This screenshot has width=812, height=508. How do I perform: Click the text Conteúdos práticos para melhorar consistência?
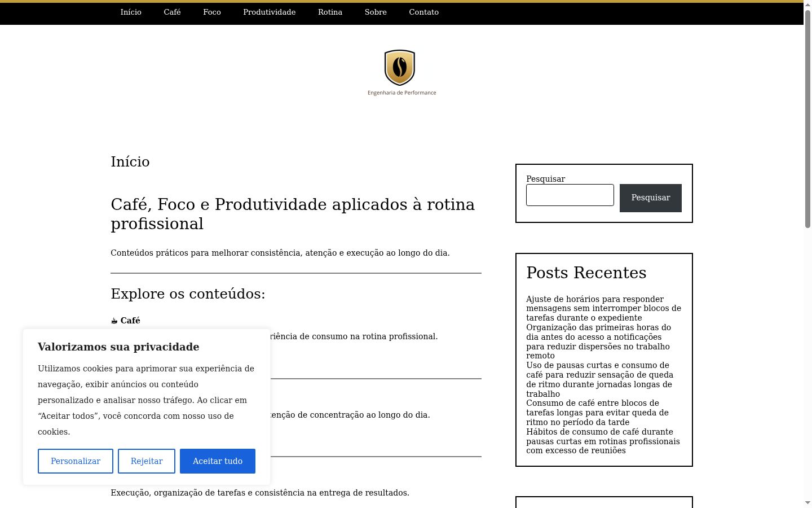pos(280,253)
